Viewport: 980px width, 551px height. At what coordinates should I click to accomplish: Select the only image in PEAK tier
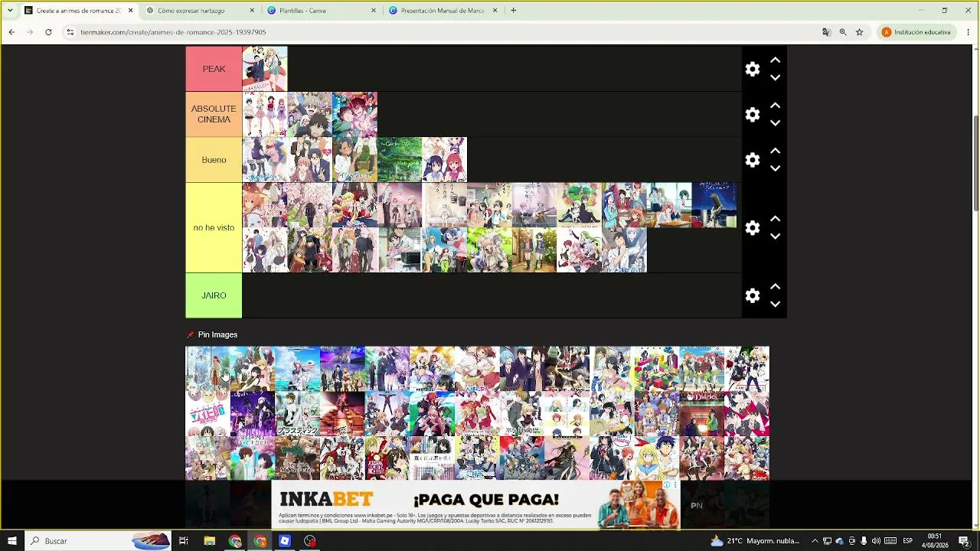tap(265, 69)
